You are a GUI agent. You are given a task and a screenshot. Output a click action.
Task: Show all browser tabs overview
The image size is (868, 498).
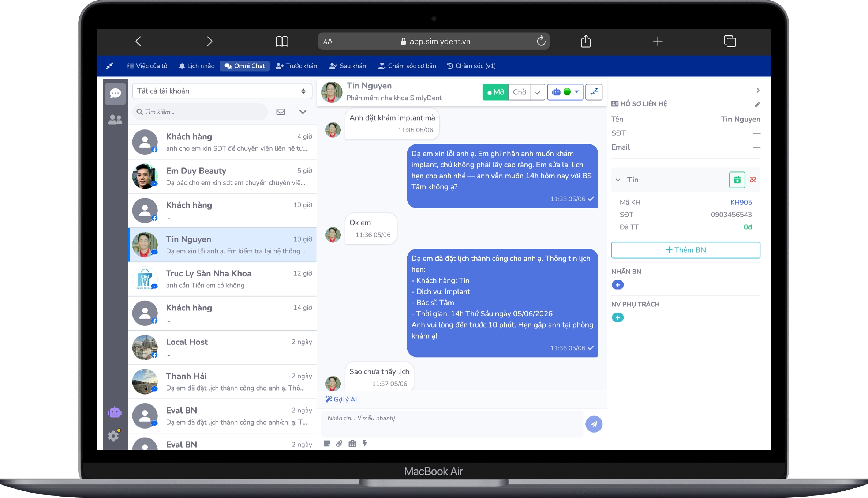click(730, 41)
